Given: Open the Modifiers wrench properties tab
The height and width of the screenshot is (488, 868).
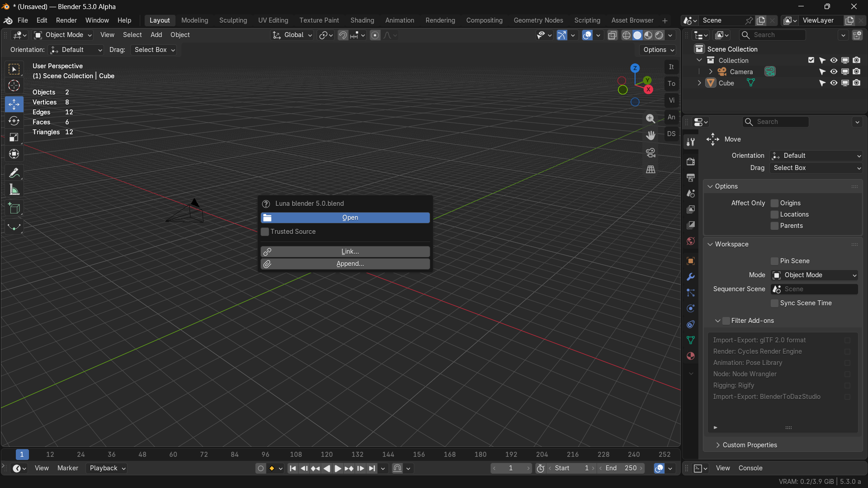Looking at the screenshot, I should tap(691, 277).
